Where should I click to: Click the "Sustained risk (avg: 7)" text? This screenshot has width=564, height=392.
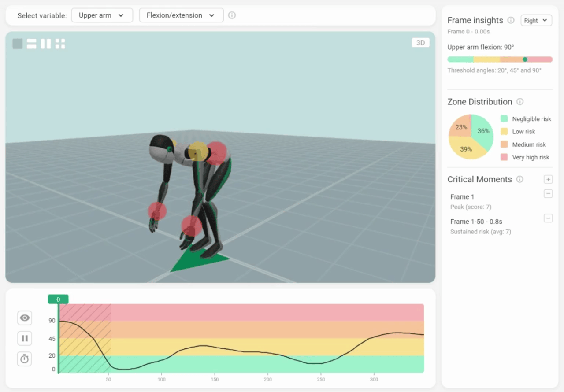(x=481, y=232)
